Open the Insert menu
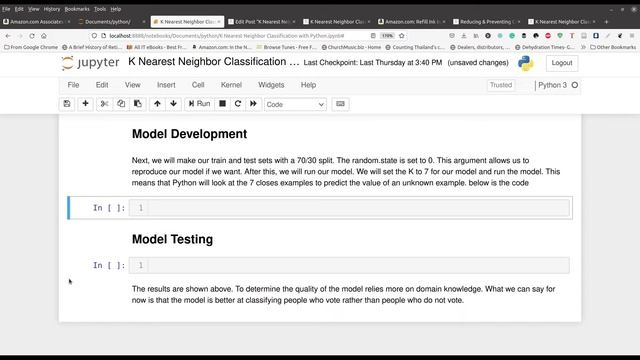Image resolution: width=640 pixels, height=360 pixels. (x=166, y=85)
